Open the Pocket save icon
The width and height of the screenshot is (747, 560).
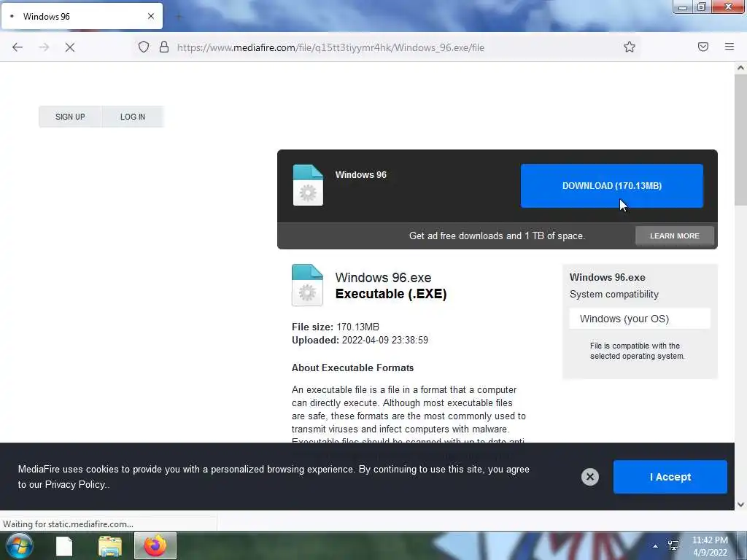(x=703, y=47)
